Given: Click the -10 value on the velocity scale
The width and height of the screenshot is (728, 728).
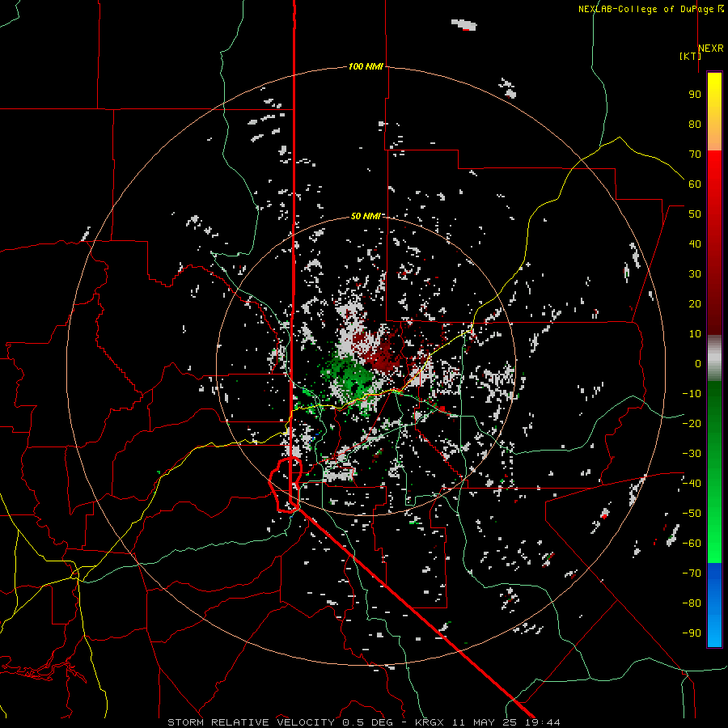Looking at the screenshot, I should click(x=692, y=394).
